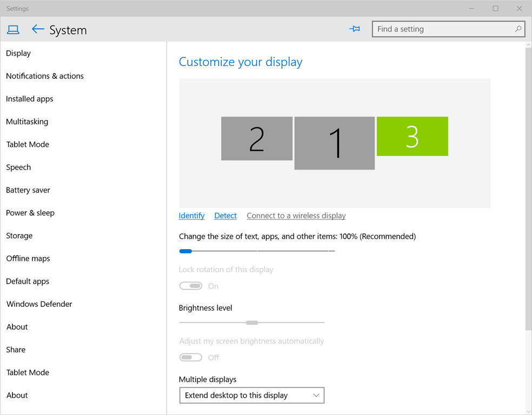
Task: Click the magnifier icon in Find a setting
Action: pos(518,29)
